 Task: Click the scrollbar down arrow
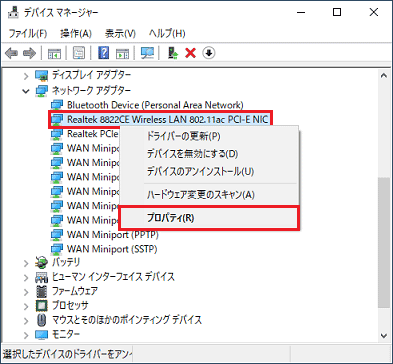[x=384, y=335]
